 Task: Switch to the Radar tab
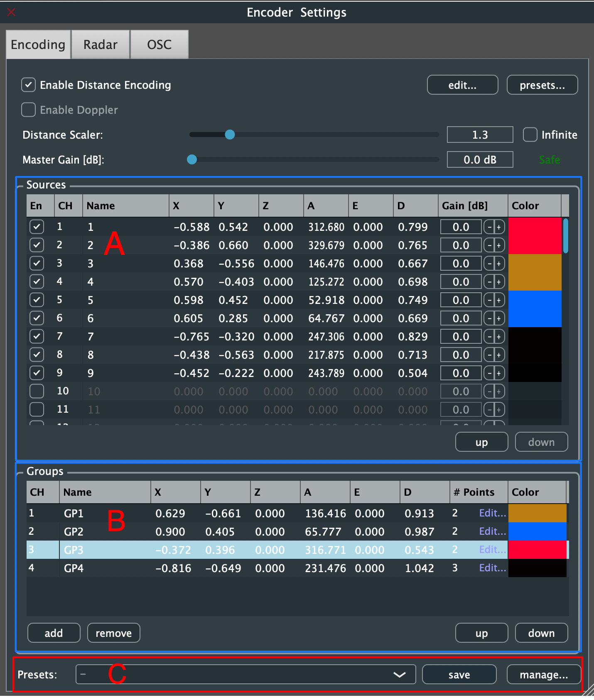(101, 44)
